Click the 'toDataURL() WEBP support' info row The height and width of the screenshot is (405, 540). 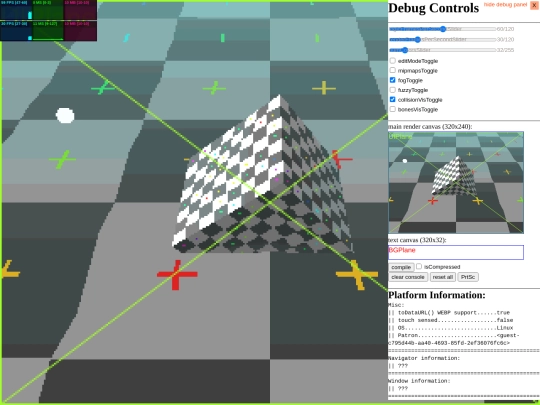pyautogui.click(x=449, y=313)
